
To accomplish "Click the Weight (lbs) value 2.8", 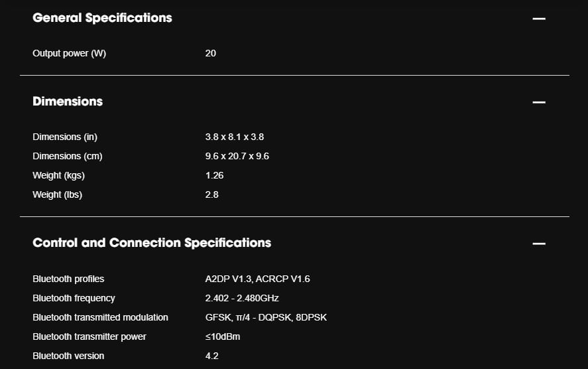I will coord(211,195).
